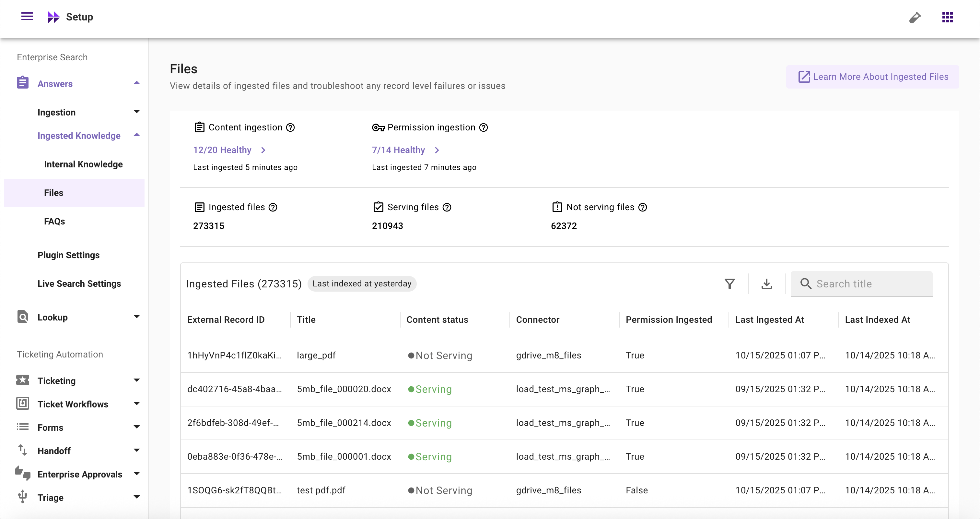980x519 pixels.
Task: Click the pen edit icon in header
Action: 915,17
